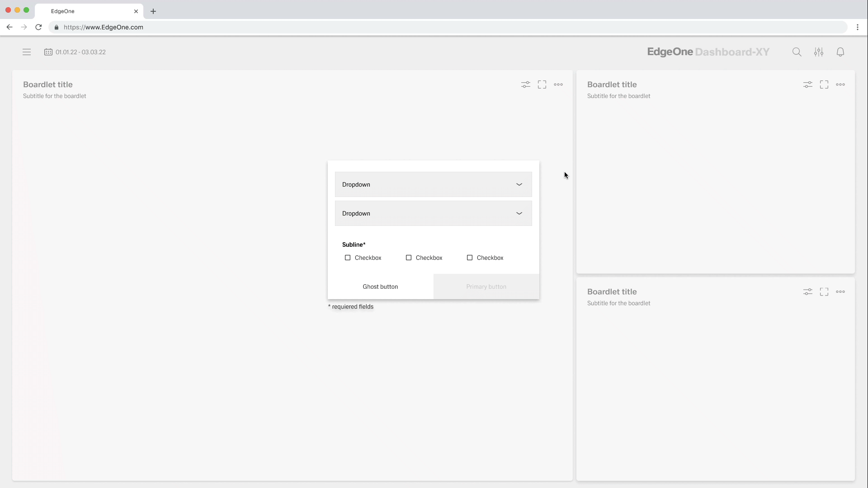The image size is (868, 488).
Task: Expand the left boardlet to fullscreen
Action: 542,84
